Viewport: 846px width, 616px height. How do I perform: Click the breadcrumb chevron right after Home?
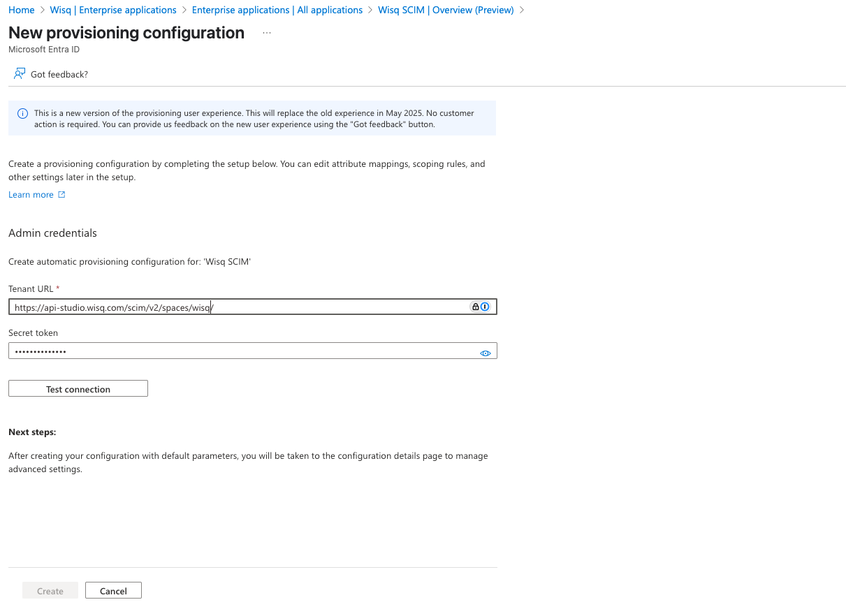(43, 10)
